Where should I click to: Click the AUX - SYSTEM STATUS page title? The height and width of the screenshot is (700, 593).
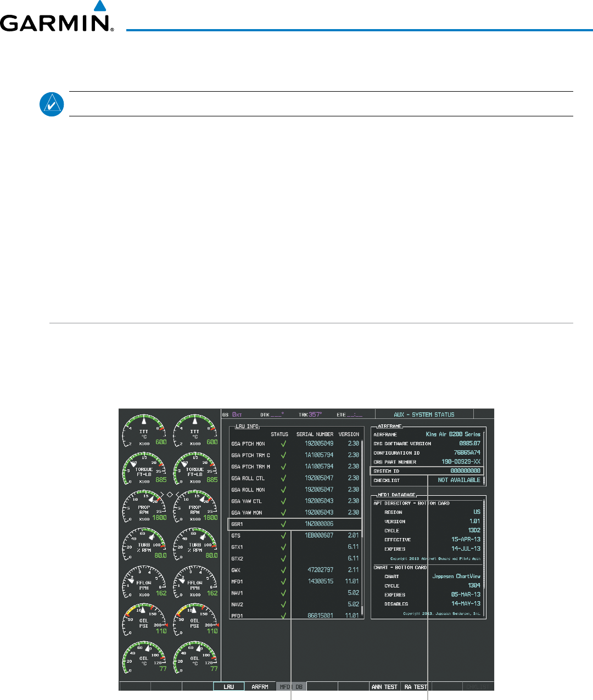click(424, 415)
